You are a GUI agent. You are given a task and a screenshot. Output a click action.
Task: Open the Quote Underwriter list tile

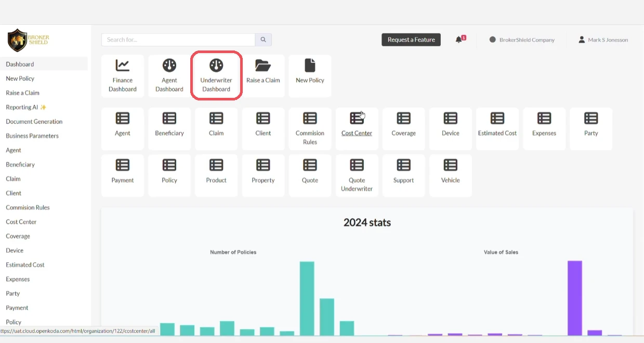(357, 175)
